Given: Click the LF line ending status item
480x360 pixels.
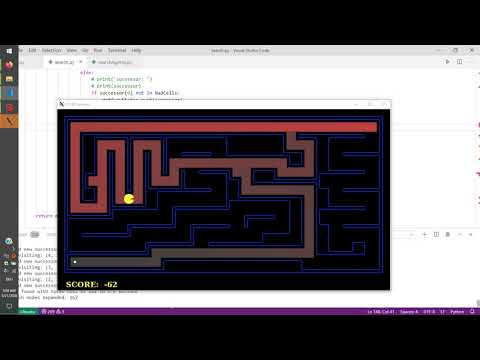Looking at the screenshot, I should click(x=442, y=312).
